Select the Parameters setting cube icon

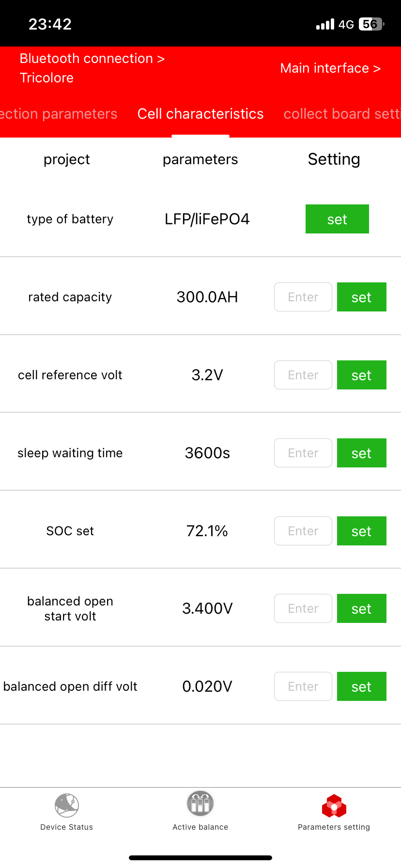(334, 806)
